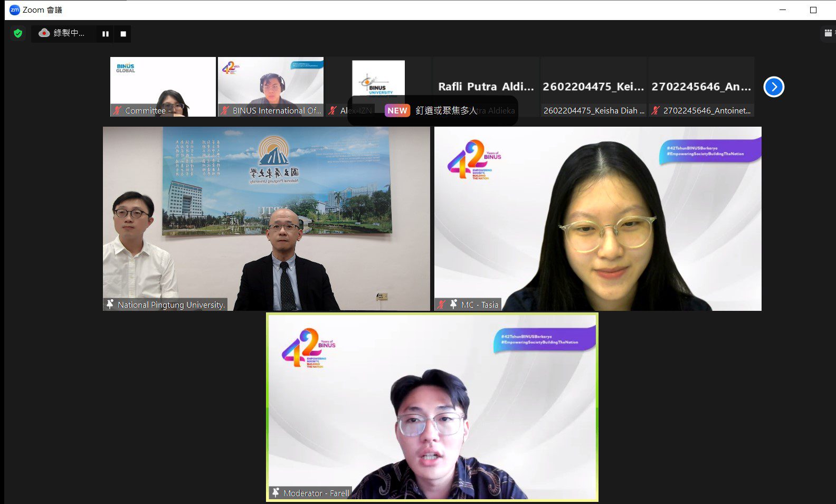Click muted mic icon on 2702245646_Antoinette
The height and width of the screenshot is (504, 836).
655,110
